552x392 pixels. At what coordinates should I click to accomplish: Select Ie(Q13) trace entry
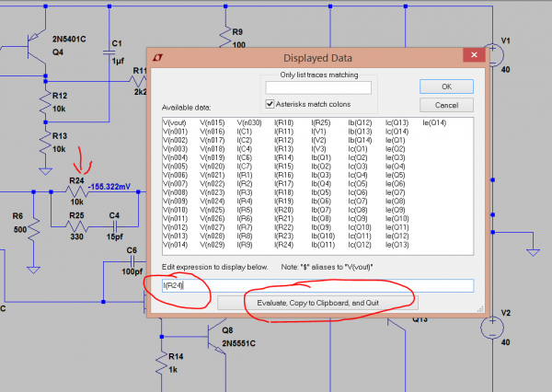[x=397, y=245]
